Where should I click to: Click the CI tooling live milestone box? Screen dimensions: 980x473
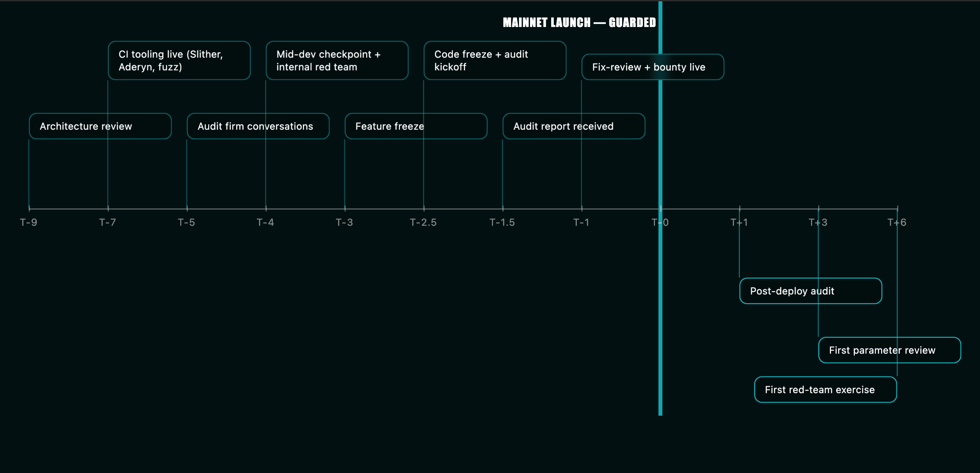[179, 60]
